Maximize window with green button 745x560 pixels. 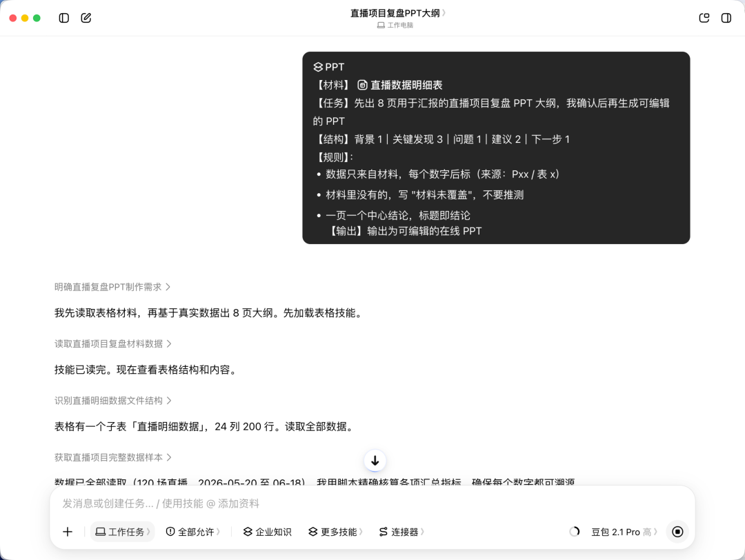(x=37, y=18)
